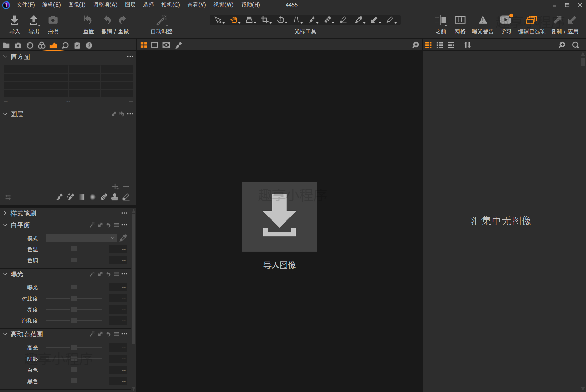Click the 对比度 contrast slider handle
Screen dimensions: 586x392
point(74,298)
